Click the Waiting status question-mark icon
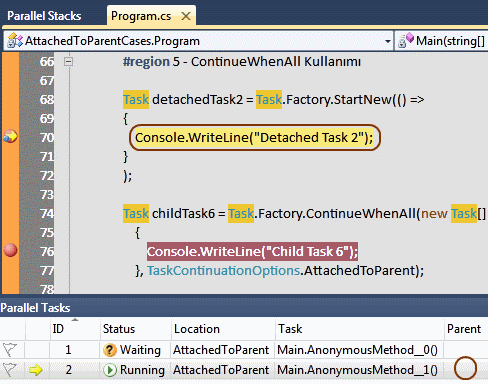Image resolution: width=488 pixels, height=384 pixels. 110,350
